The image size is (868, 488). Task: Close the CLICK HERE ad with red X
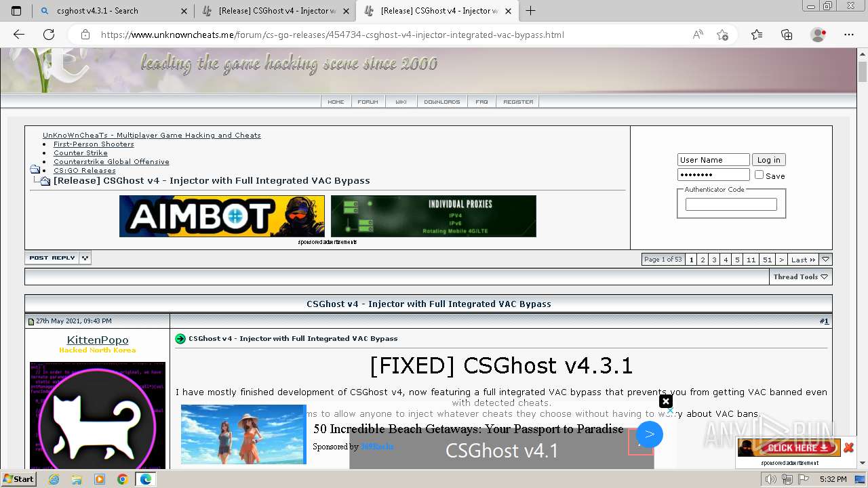(848, 448)
